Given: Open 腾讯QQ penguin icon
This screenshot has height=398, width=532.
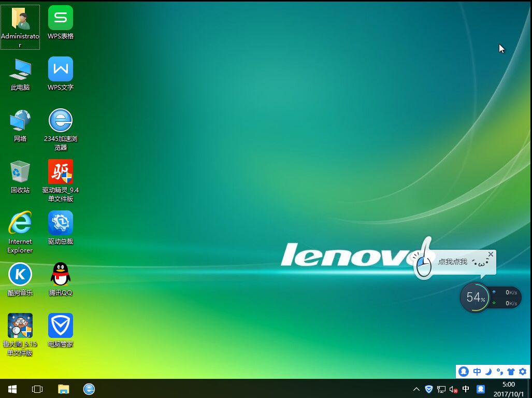Looking at the screenshot, I should (x=61, y=279).
